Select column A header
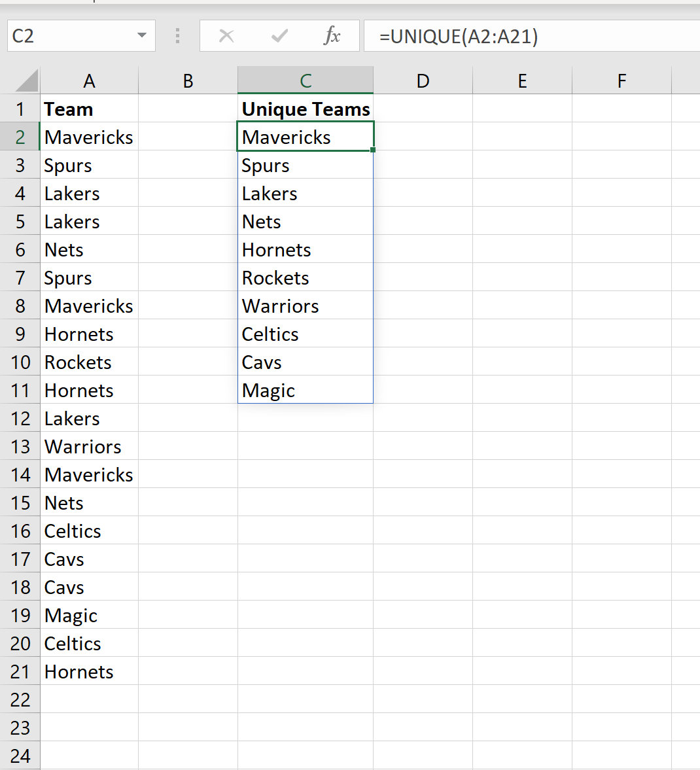This screenshot has width=700, height=770. (x=89, y=80)
